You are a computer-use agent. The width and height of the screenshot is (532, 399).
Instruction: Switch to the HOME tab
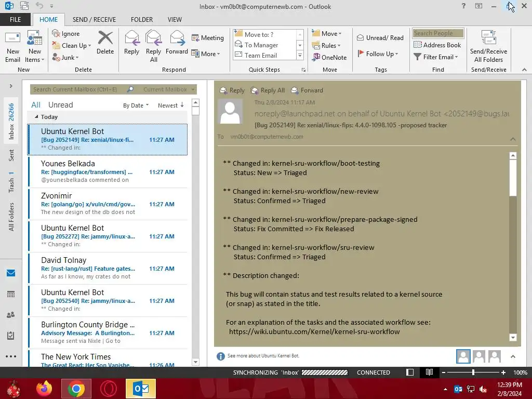click(x=48, y=20)
